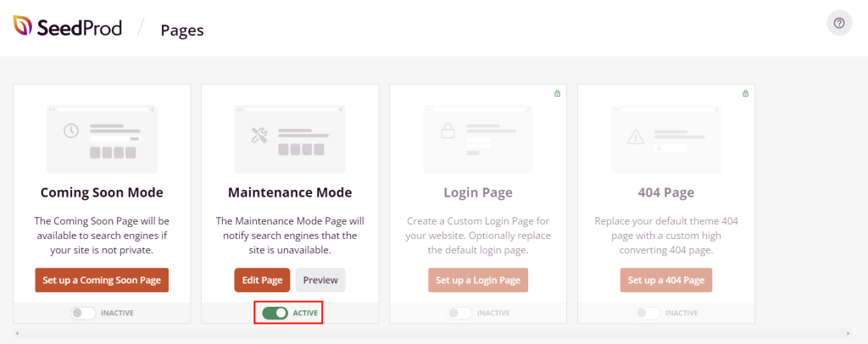868x344 pixels.
Task: Toggle the 404 Page switch
Action: coord(648,313)
